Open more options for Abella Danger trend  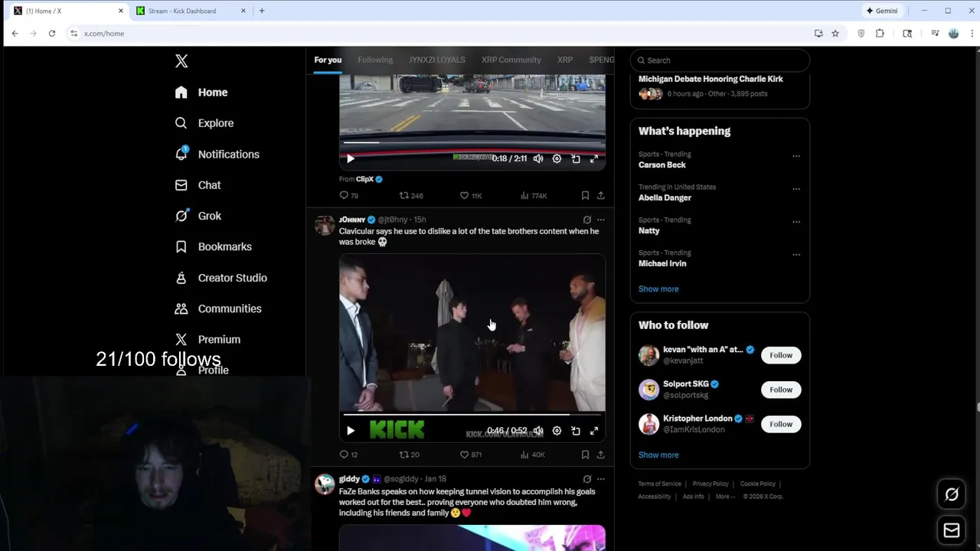[796, 189]
